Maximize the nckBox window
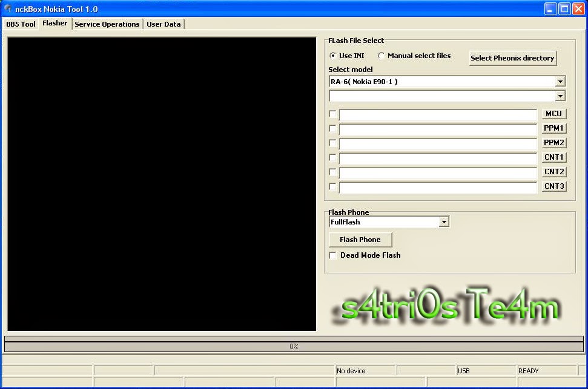 564,8
